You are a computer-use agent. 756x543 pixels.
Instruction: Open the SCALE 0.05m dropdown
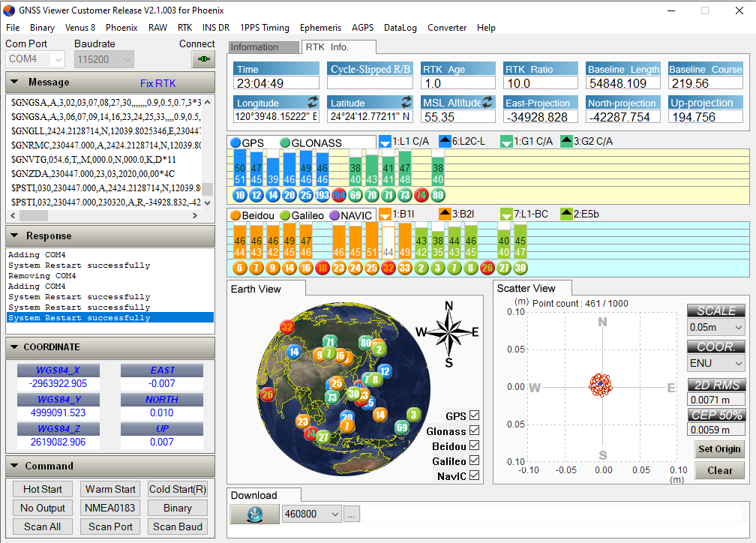pos(715,328)
